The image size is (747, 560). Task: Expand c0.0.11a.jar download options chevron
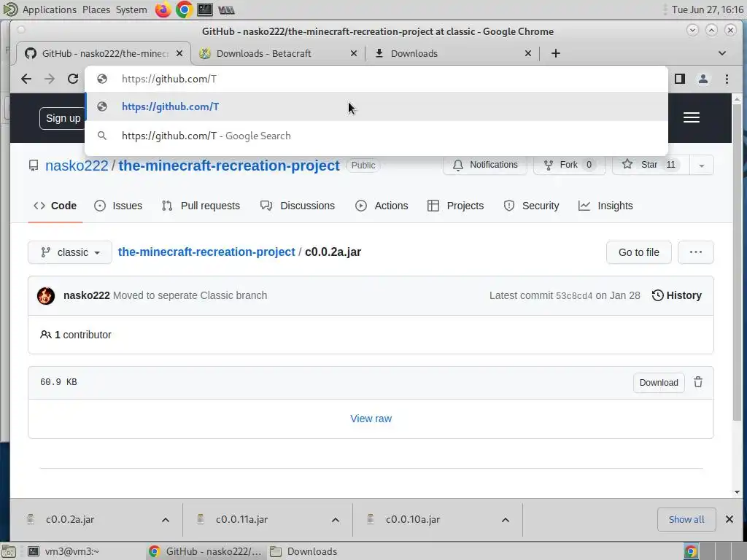336,520
